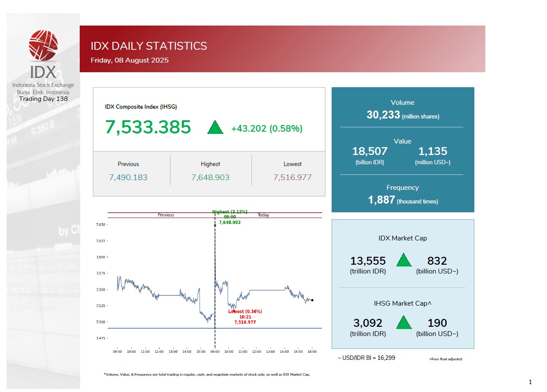Click the 'Lowest' label in the summary box
The image size is (547, 392).
(x=292, y=164)
